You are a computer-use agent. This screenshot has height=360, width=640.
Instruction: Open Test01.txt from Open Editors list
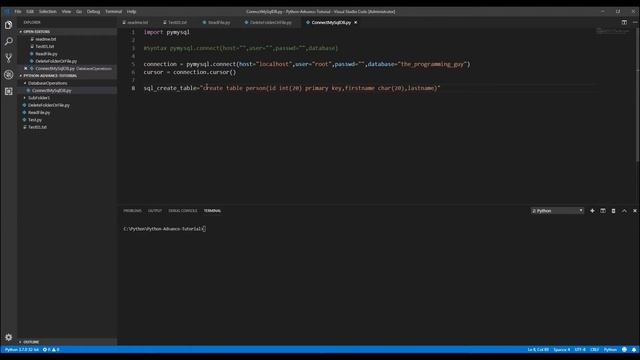pyautogui.click(x=44, y=47)
